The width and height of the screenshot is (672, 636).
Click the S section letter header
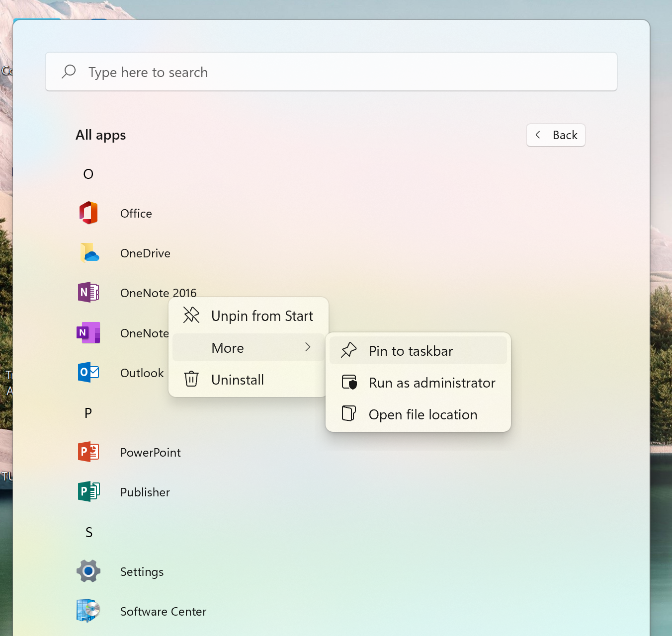click(89, 532)
